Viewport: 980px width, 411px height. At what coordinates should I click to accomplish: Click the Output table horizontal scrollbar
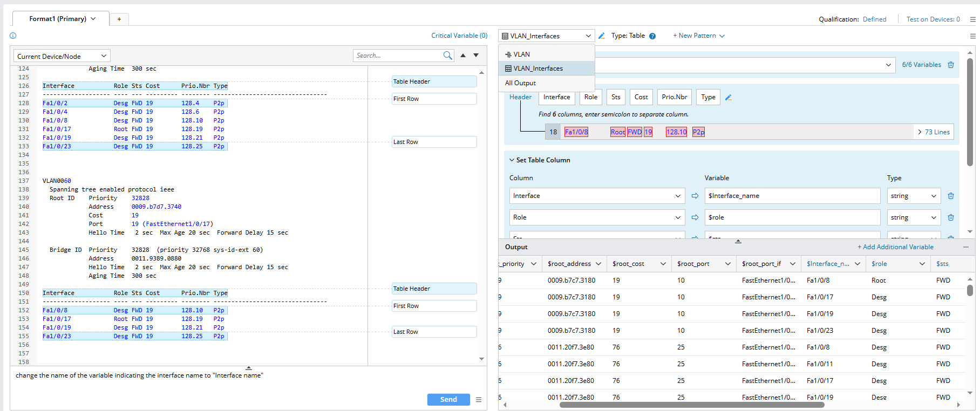click(x=691, y=405)
